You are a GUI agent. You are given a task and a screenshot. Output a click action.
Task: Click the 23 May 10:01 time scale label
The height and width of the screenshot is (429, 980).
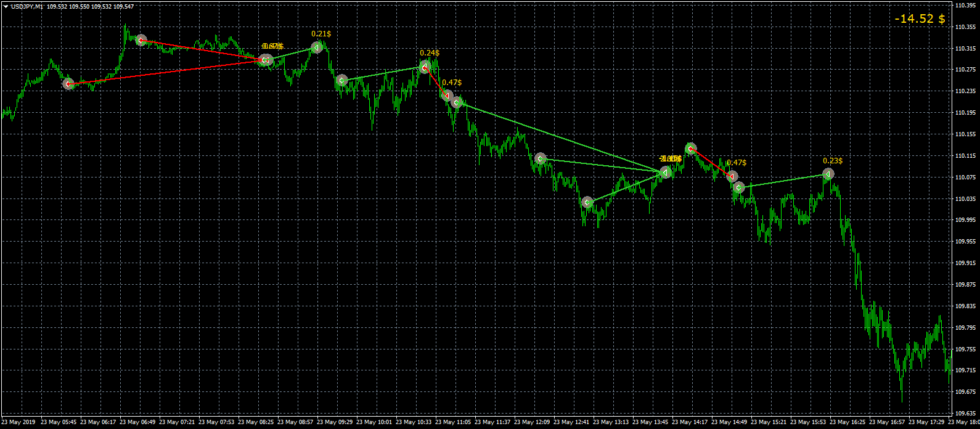(374, 423)
